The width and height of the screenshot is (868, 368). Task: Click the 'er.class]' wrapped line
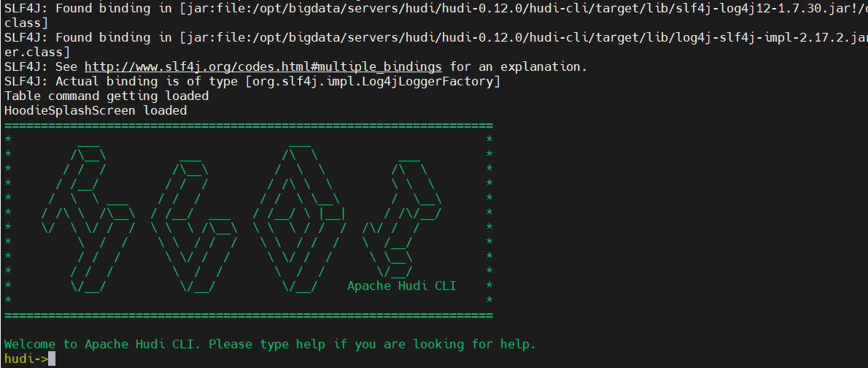click(36, 53)
